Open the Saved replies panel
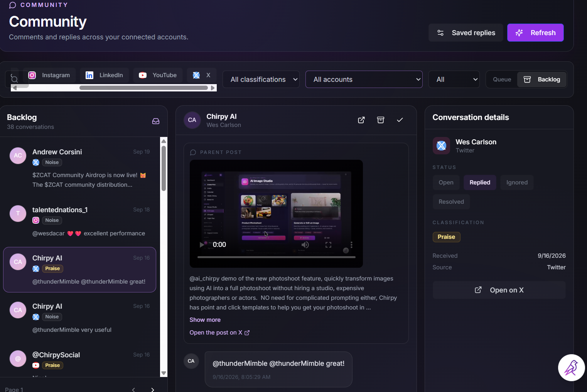This screenshot has height=392, width=587. pyautogui.click(x=466, y=33)
